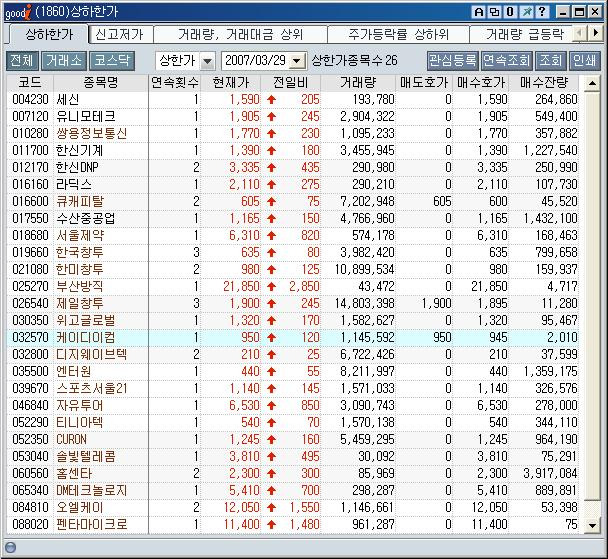Click the scrollbar up arrow
This screenshot has height=559, width=608.
pyautogui.click(x=592, y=83)
